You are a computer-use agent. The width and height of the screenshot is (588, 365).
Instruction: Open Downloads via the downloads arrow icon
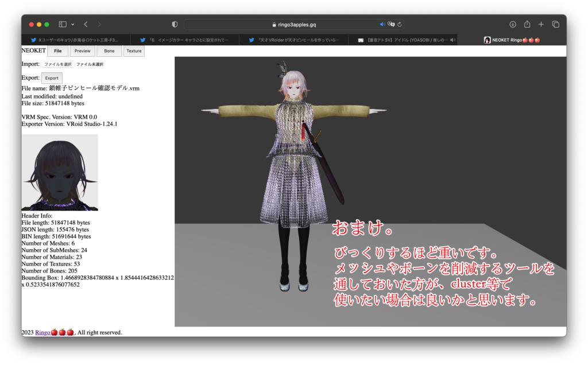coord(512,24)
